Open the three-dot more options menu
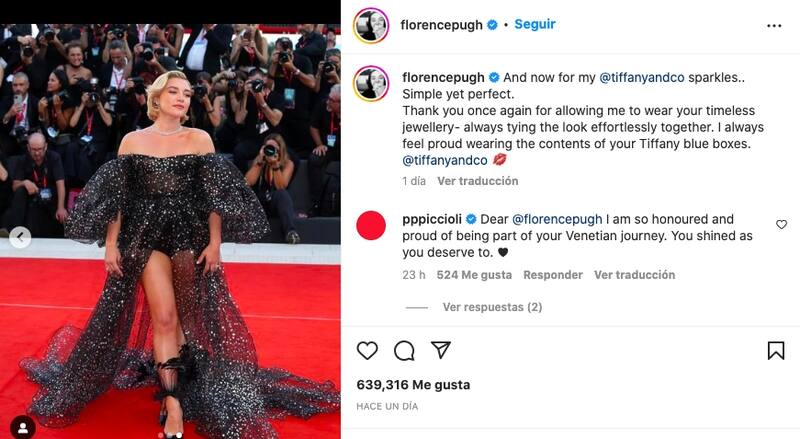This screenshot has height=439, width=800. (x=774, y=26)
